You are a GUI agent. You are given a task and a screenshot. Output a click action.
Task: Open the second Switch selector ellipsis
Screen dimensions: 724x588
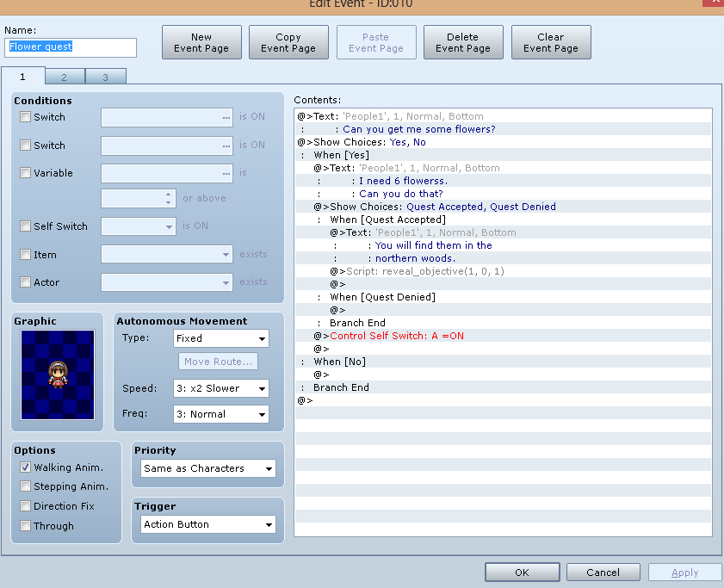(226, 145)
